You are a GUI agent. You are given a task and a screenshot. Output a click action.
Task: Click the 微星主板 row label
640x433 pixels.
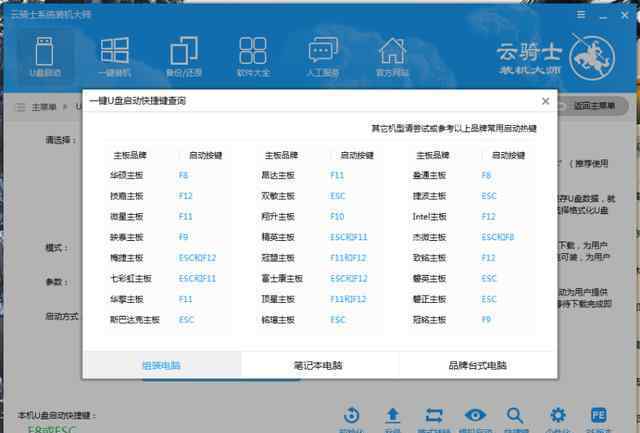pyautogui.click(x=127, y=217)
